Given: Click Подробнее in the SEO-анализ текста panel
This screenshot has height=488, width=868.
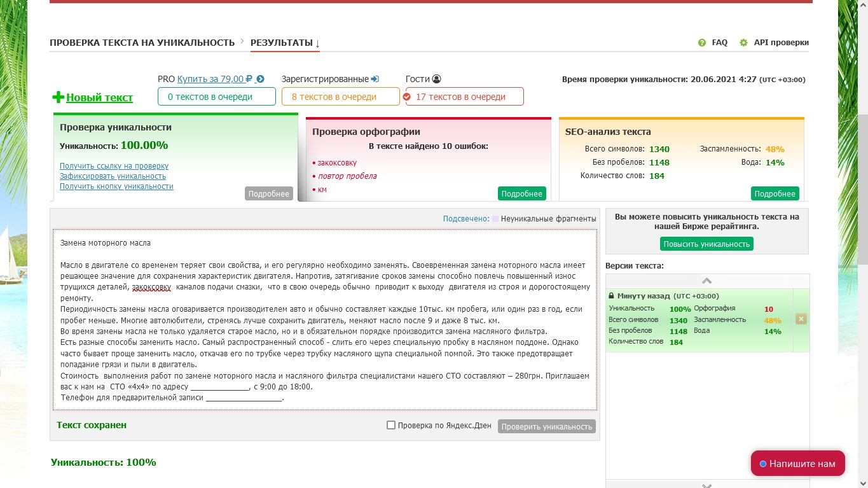Looking at the screenshot, I should [x=775, y=193].
